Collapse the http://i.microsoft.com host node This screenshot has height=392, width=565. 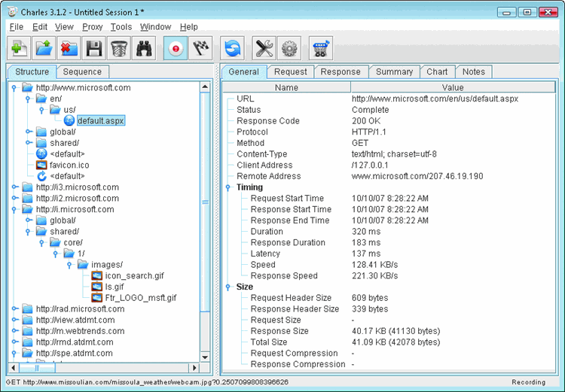tap(14, 209)
